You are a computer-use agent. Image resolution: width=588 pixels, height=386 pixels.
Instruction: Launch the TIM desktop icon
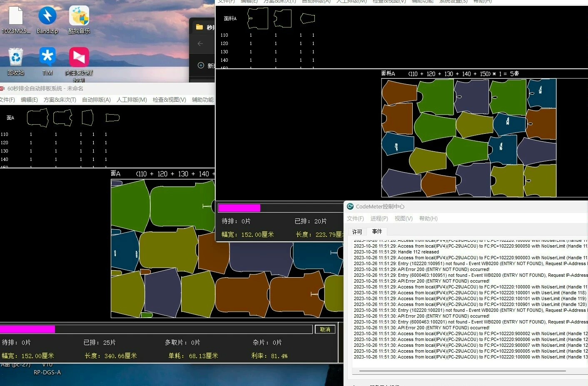(47, 61)
